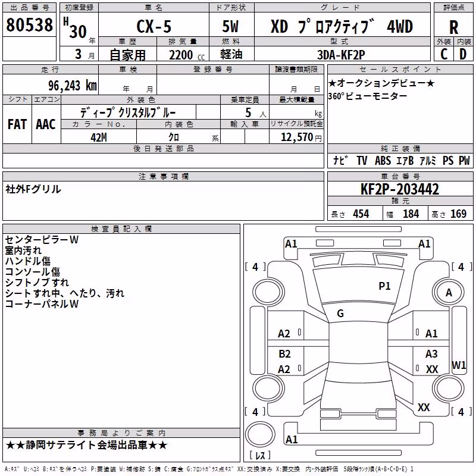476x476 pixels.
Task: Select the 事務局よりご案内 header
Action: [121, 433]
